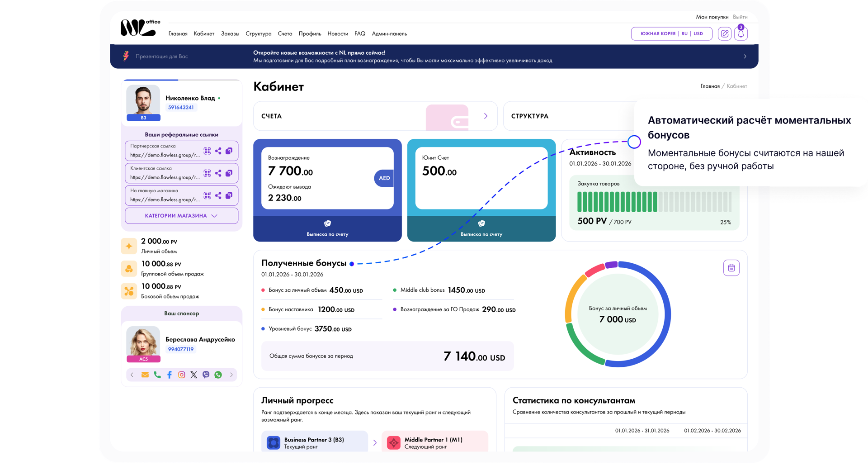Viewport: 868px width, 470px height.
Task: Toggle the AED currency switch
Action: click(384, 178)
